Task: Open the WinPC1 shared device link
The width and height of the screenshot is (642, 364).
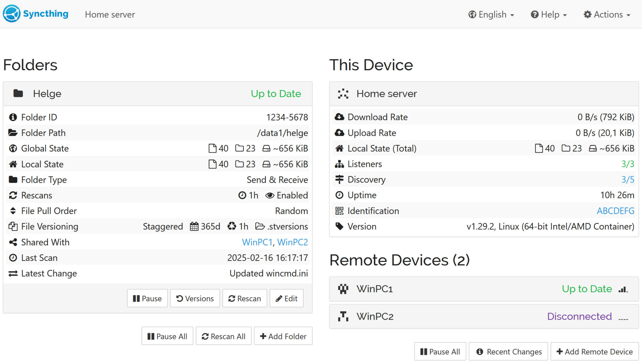Action: click(257, 242)
